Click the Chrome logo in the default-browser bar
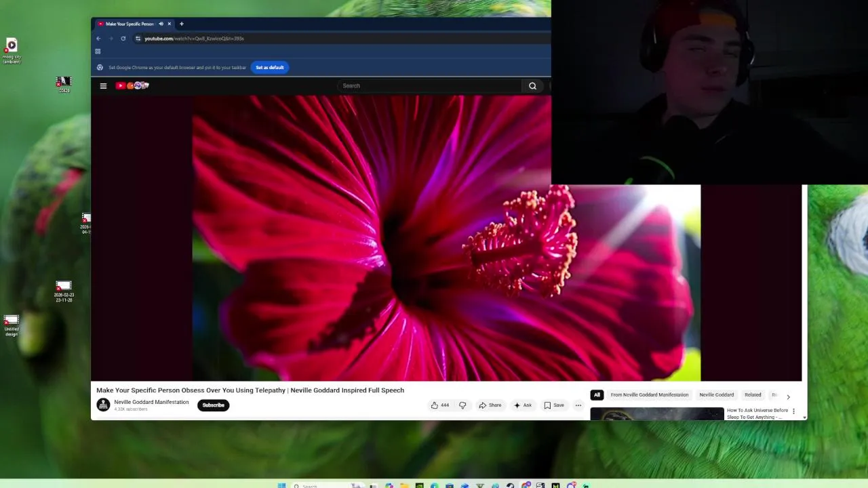 click(x=100, y=67)
